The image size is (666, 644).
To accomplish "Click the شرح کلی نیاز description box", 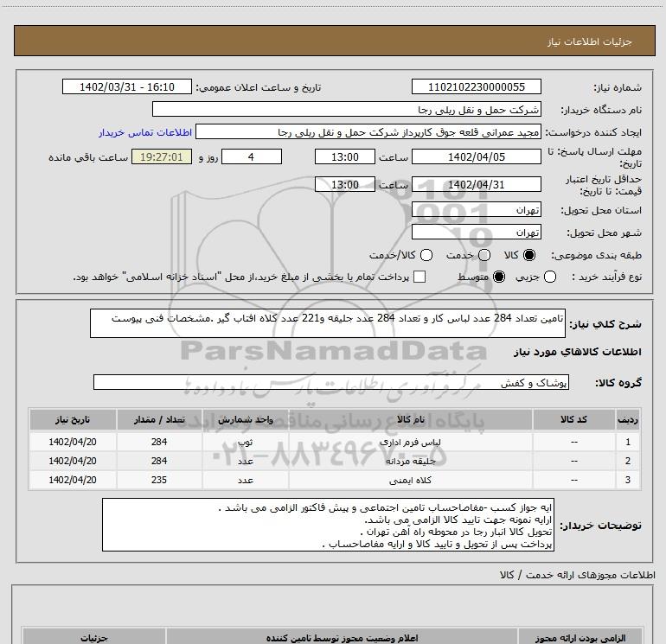I will tap(328, 323).
